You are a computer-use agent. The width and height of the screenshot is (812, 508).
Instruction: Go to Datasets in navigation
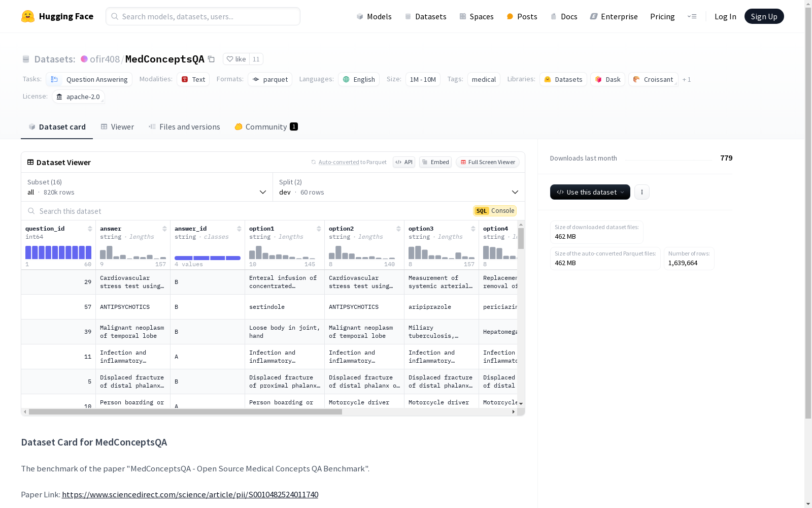coord(425,16)
